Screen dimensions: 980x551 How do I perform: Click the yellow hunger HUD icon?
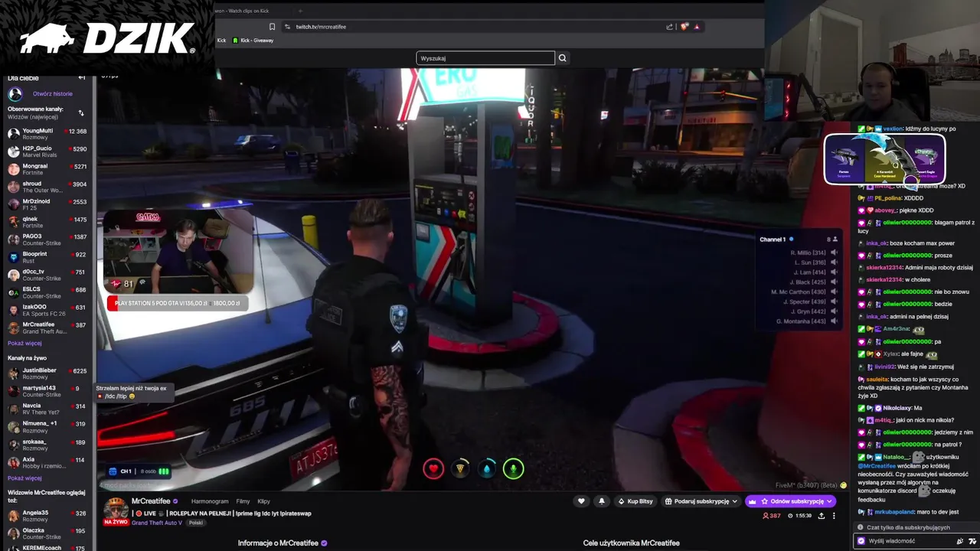click(460, 468)
